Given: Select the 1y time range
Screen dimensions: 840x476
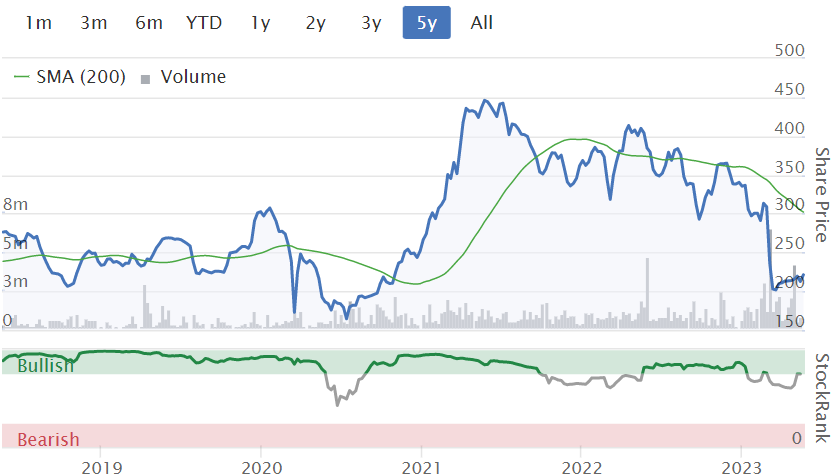Looking at the screenshot, I should point(261,22).
